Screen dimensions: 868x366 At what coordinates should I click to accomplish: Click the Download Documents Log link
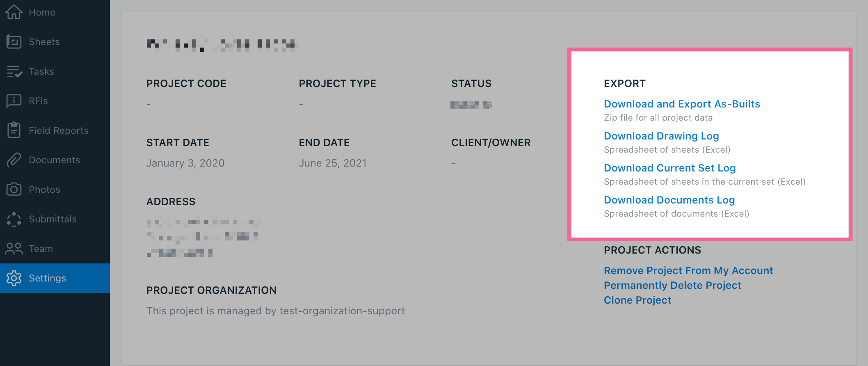[669, 200]
